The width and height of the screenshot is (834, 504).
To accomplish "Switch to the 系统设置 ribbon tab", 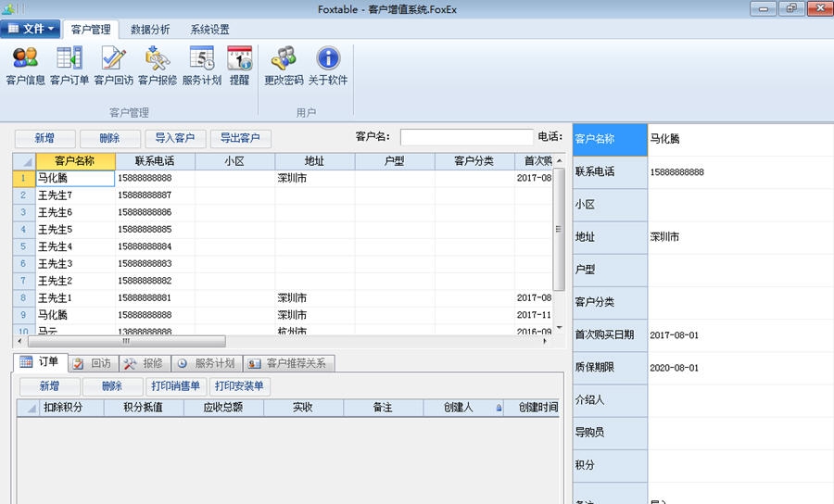I will [209, 30].
